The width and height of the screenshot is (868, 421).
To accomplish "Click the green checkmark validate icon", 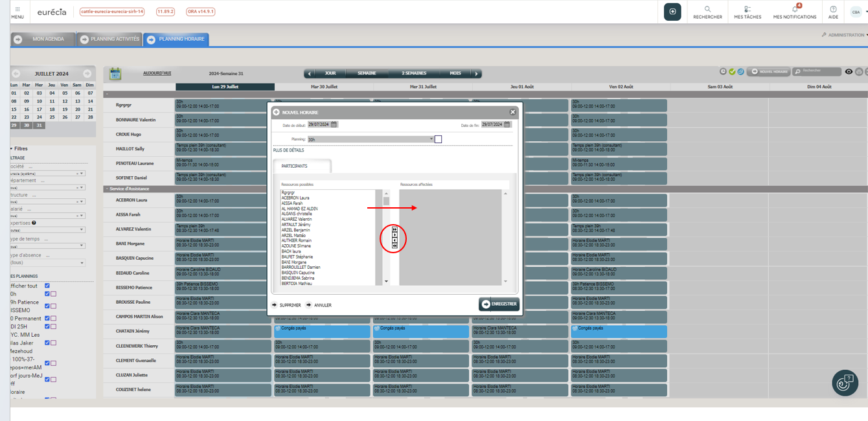I will tap(732, 72).
